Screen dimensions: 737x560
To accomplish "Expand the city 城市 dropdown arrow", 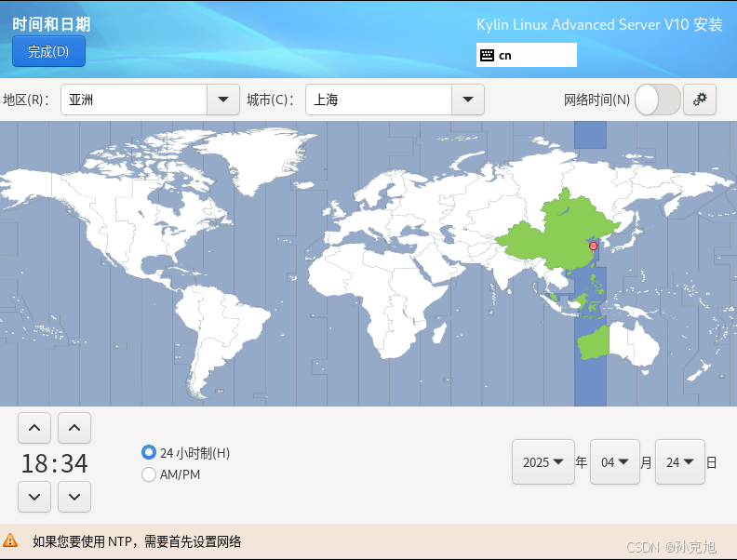I will click(x=468, y=100).
